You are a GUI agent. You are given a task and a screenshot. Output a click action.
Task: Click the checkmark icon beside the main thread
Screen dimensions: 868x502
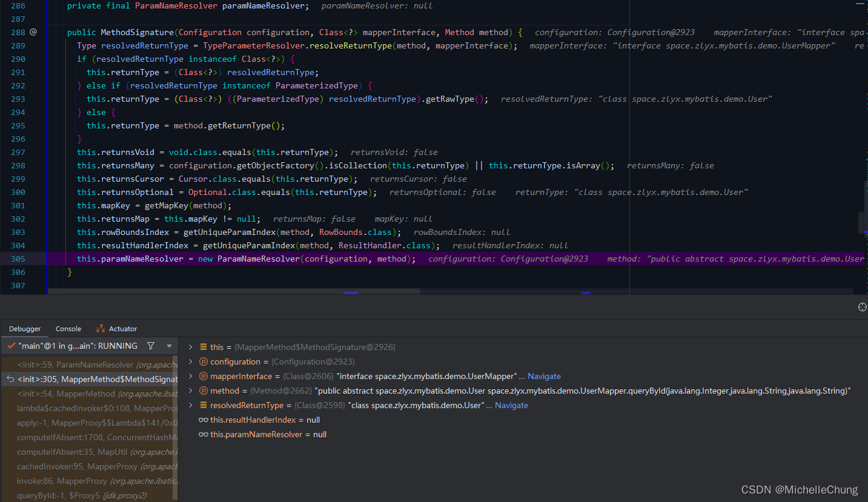[x=11, y=346]
